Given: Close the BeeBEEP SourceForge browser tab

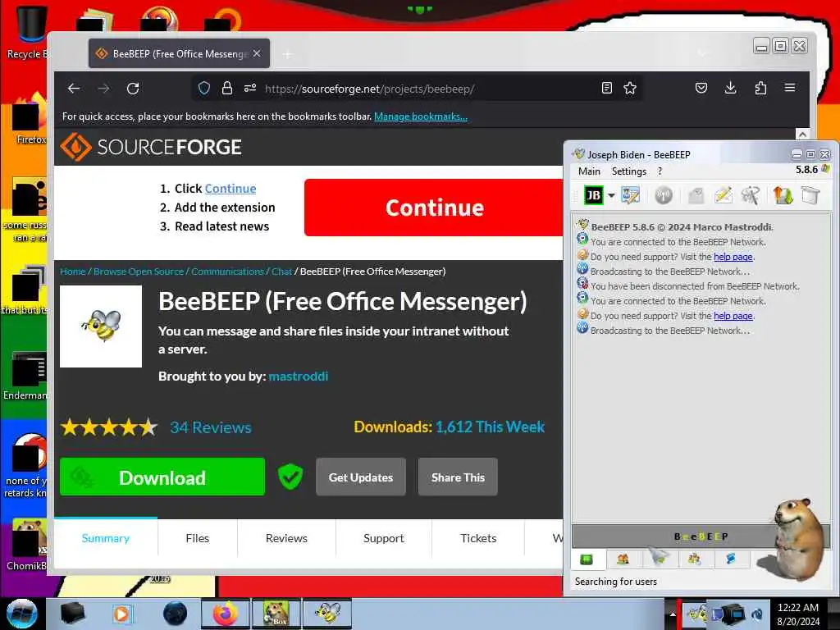Looking at the screenshot, I should [257, 53].
